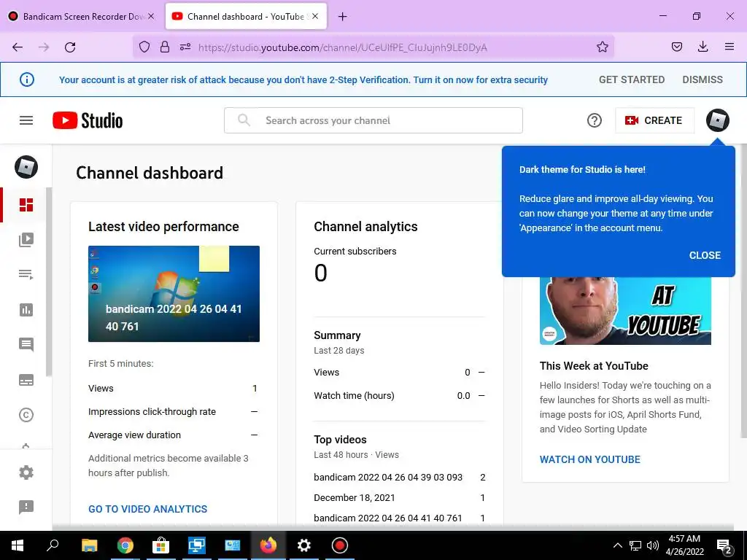
Task: Open the Copyright sidebar icon
Action: (x=26, y=415)
